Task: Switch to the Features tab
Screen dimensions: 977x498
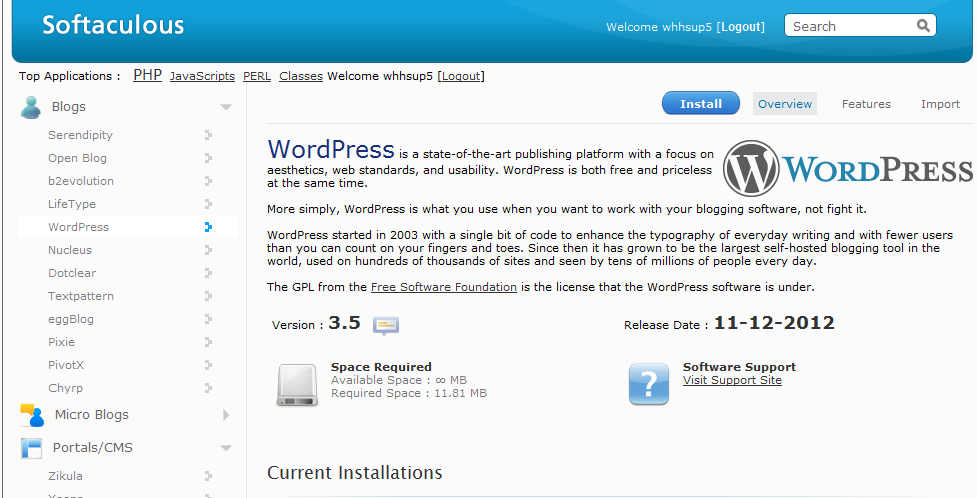Action: [x=866, y=104]
